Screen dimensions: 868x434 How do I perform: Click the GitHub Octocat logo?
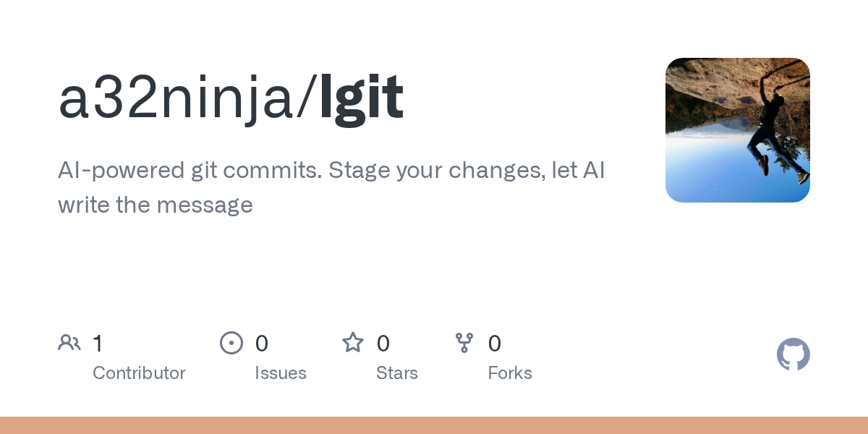(x=793, y=354)
